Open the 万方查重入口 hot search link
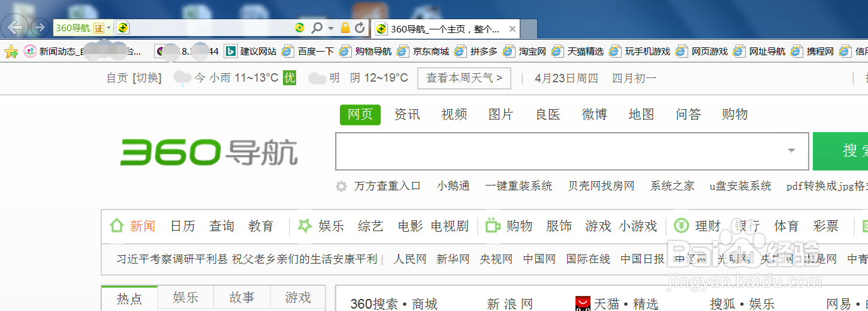The width and height of the screenshot is (868, 311). (x=387, y=186)
